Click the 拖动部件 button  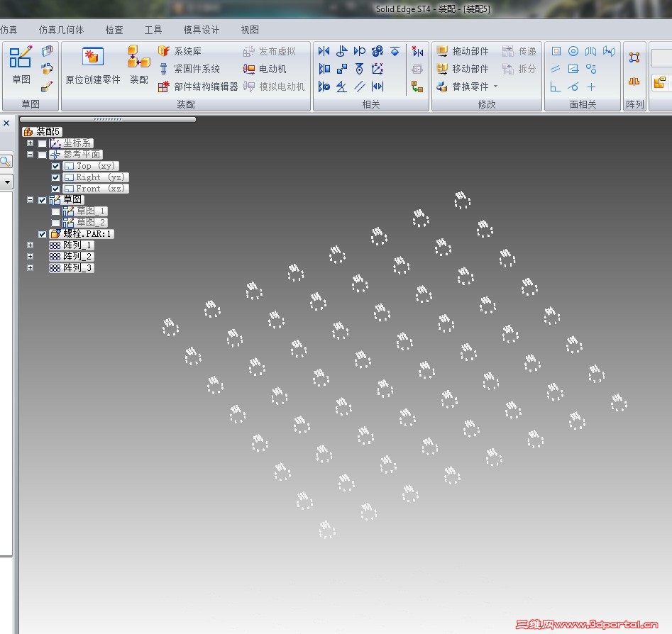coord(463,51)
